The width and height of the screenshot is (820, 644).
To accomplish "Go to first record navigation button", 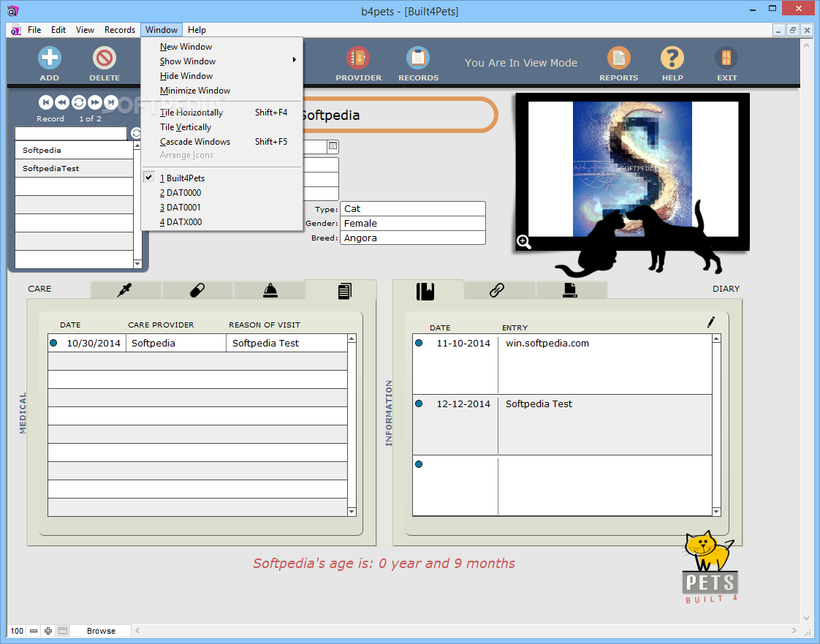I will click(46, 102).
